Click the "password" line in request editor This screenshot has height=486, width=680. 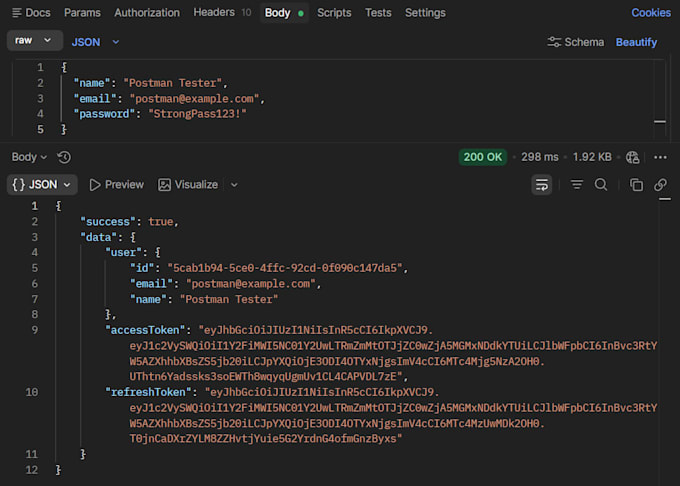pyautogui.click(x=160, y=114)
